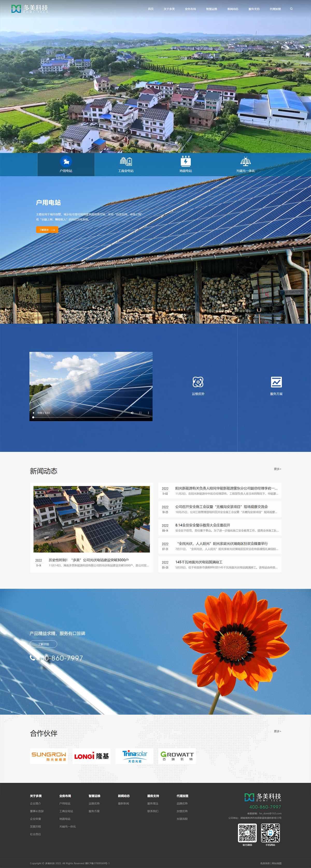Toggle fullscreen on the video player

click(140, 413)
